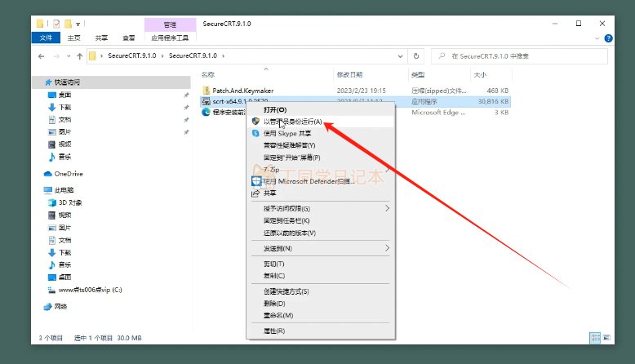Select Run as administrator in context menu
Viewport: 635px width, 364px height.
(320, 122)
